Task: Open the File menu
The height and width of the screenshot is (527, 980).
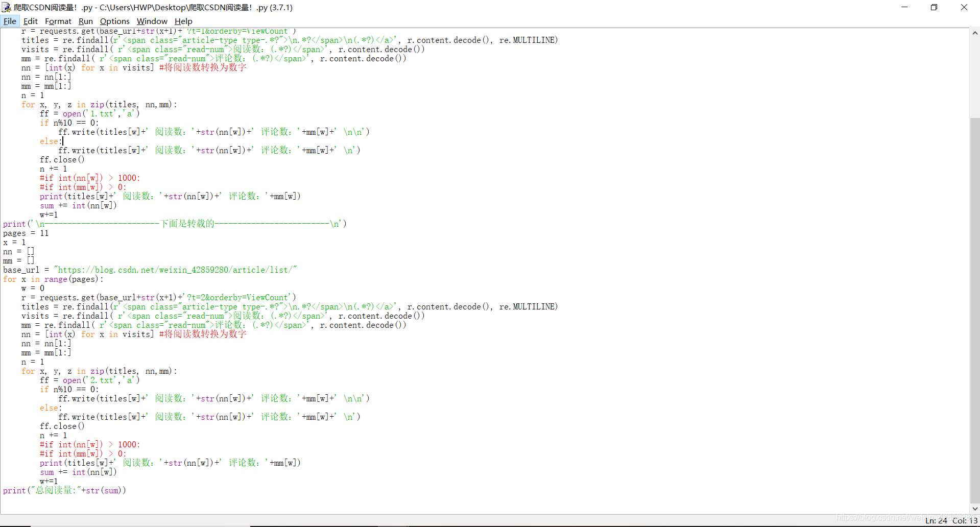Action: tap(10, 21)
